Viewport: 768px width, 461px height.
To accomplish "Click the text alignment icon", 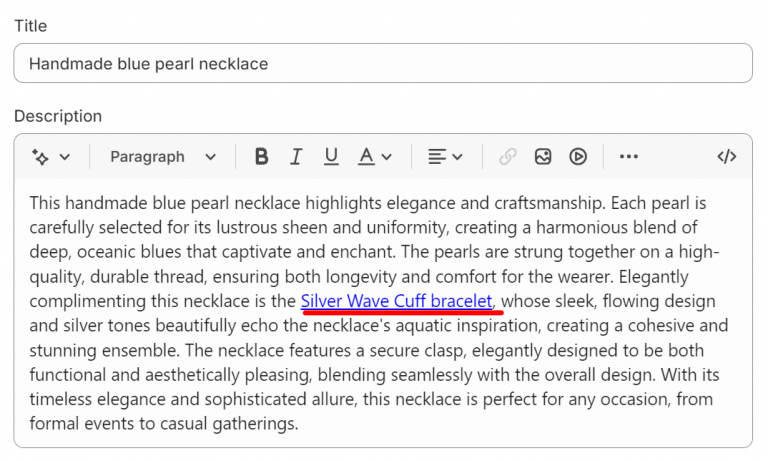I will 437,157.
